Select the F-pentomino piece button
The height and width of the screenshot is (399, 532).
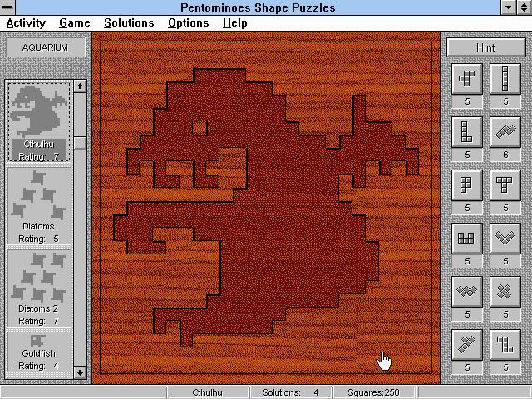coord(467,79)
